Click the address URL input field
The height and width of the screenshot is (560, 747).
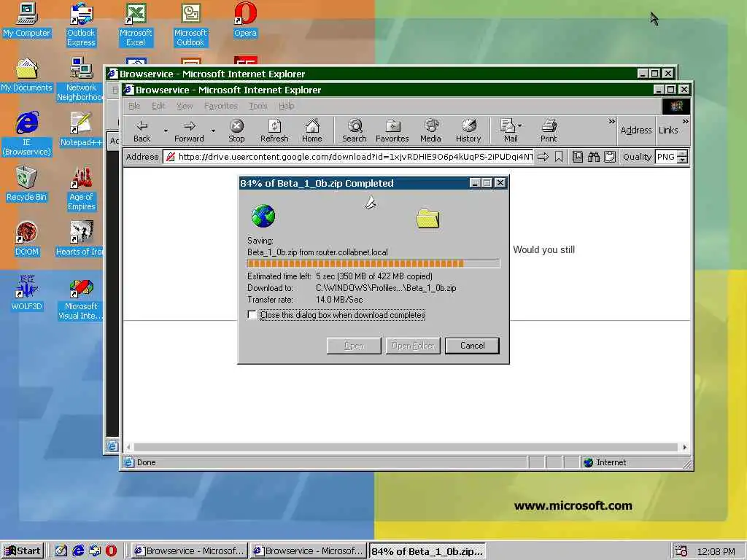[x=348, y=157]
